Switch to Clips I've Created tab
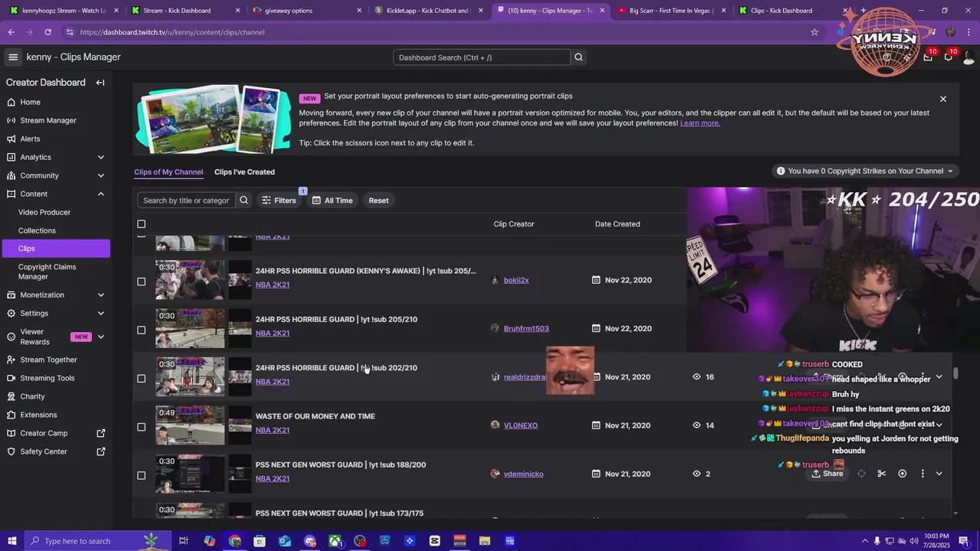980x551 pixels. 244,172
